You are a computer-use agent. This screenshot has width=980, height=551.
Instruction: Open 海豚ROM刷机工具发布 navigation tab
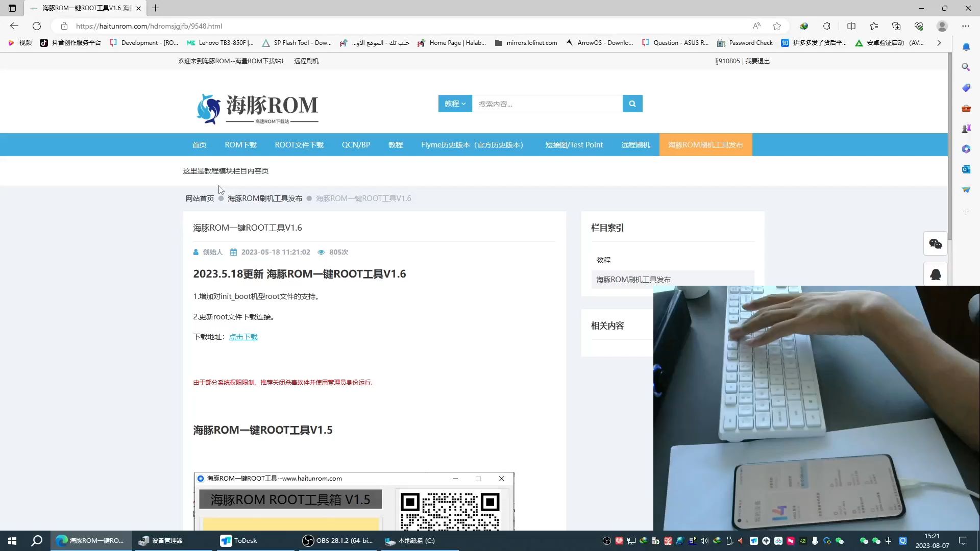(705, 145)
